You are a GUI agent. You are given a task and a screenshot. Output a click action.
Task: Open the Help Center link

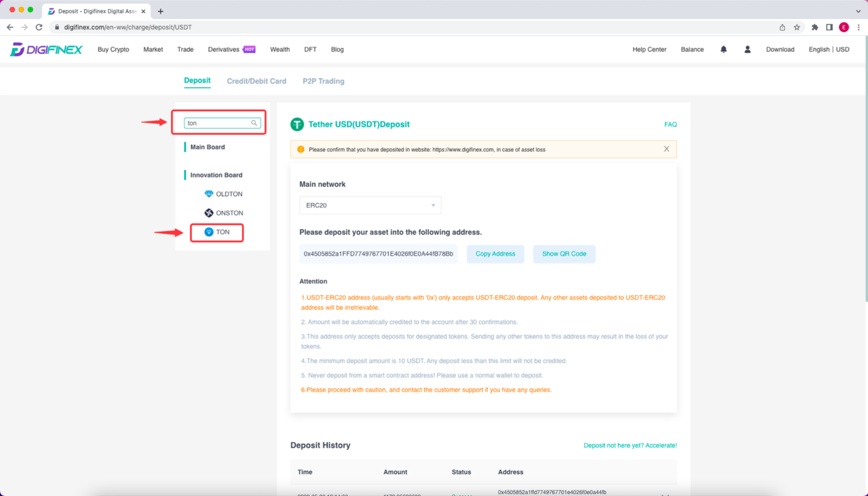(649, 50)
